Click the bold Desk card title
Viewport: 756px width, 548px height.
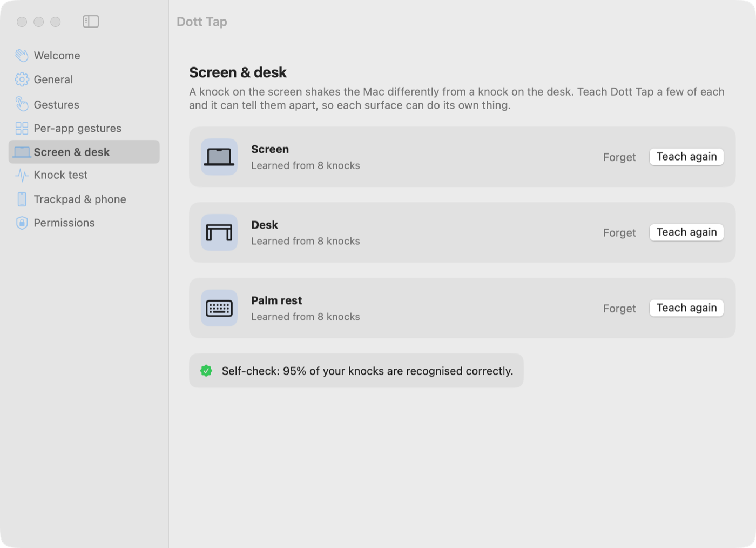(x=265, y=225)
